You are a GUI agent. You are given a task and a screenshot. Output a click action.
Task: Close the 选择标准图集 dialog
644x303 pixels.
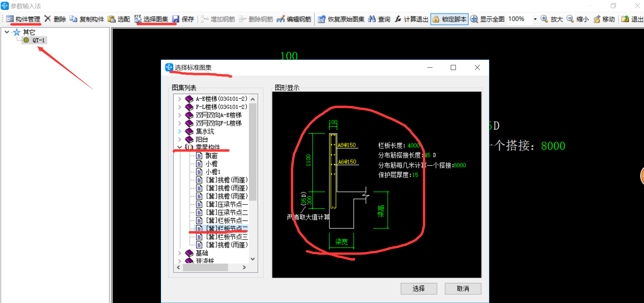pos(477,68)
